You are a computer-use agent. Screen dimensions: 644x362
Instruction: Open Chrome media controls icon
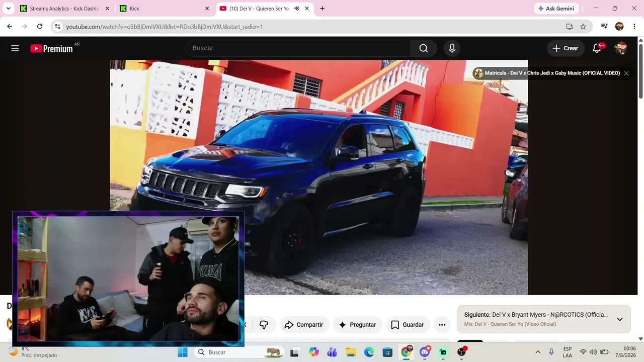(604, 27)
